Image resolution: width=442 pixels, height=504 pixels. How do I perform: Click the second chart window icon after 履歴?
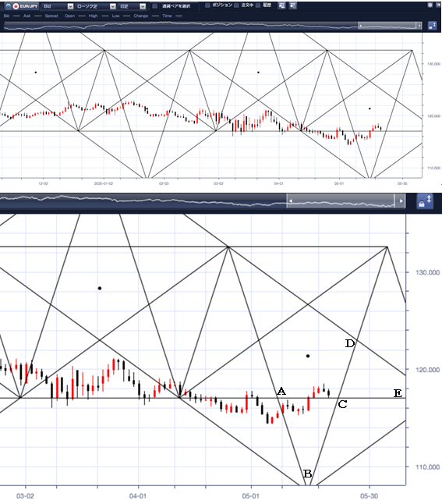(x=292, y=5)
